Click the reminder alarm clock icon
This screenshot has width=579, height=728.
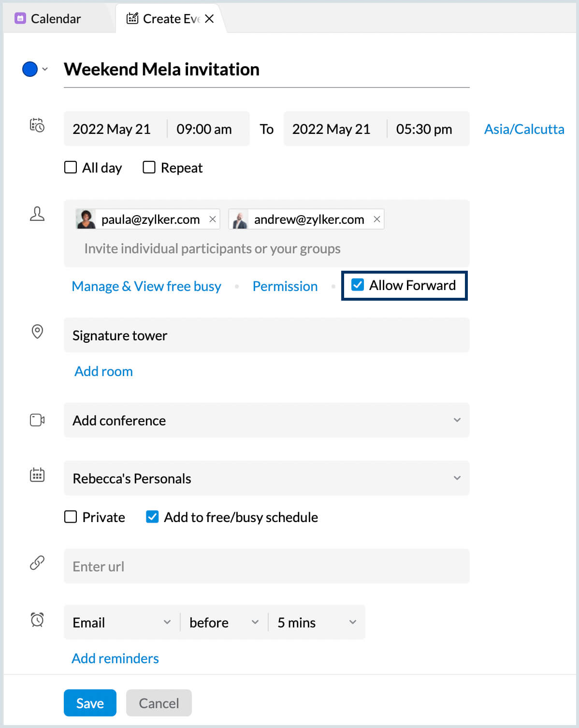tap(37, 620)
